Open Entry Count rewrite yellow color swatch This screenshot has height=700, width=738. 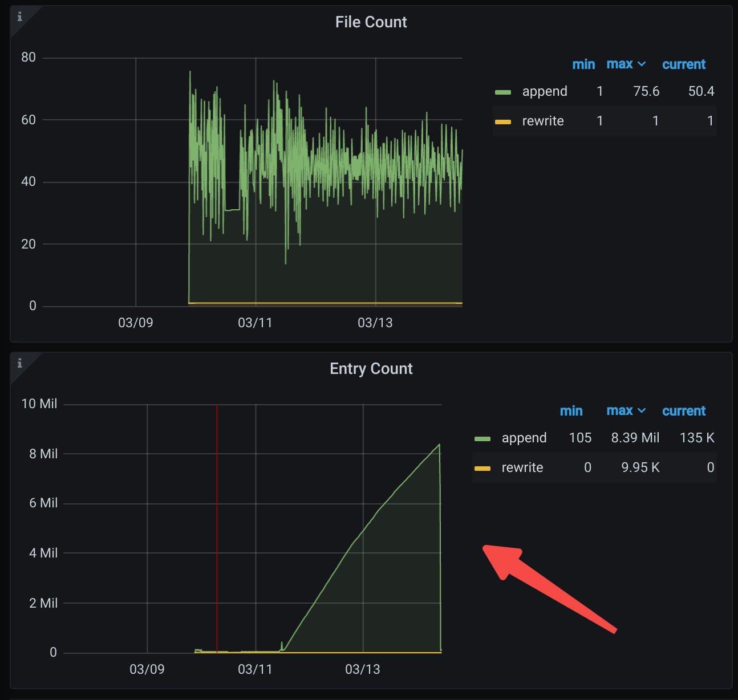[482, 469]
